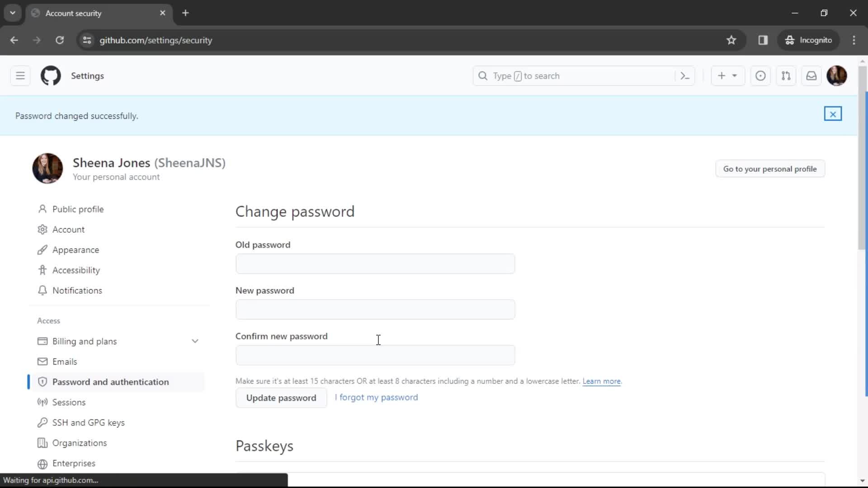Viewport: 868px width, 488px height.
Task: Click the Notifications bell icon in sidebar
Action: click(x=42, y=291)
